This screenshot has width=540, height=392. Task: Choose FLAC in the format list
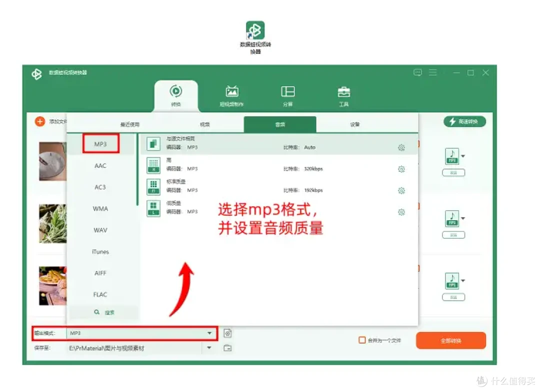coord(100,295)
